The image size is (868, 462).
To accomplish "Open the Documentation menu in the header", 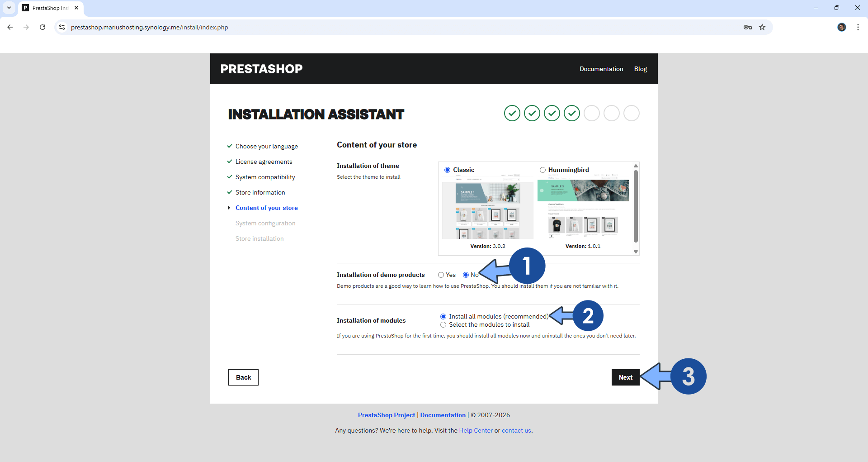I will (601, 69).
